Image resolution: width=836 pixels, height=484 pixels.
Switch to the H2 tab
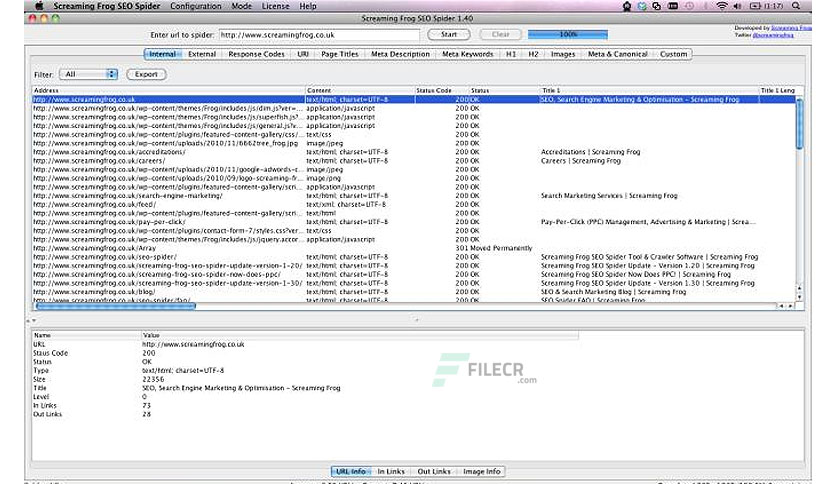[533, 54]
